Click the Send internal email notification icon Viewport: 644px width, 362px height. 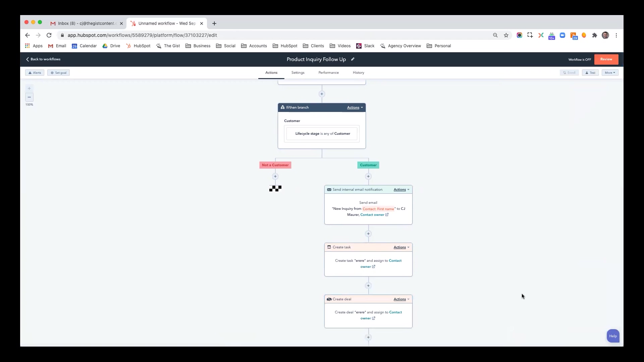(329, 189)
